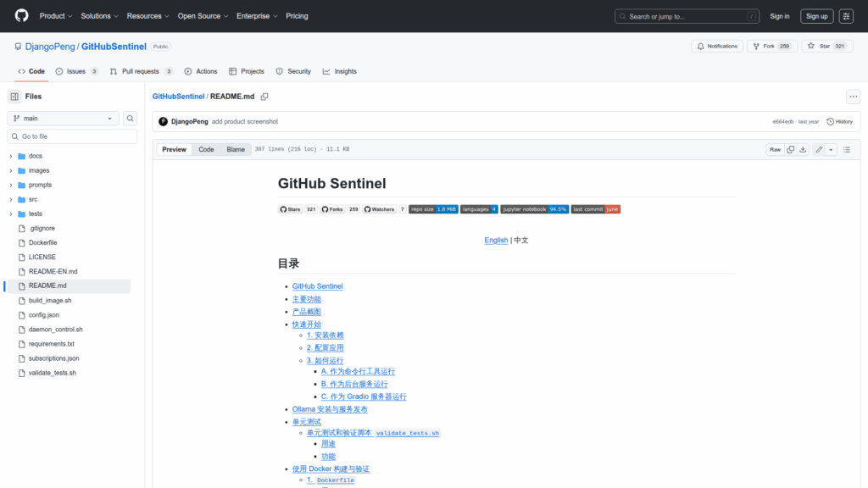
Task: Click the GitHub logo home icon
Action: (x=21, y=16)
